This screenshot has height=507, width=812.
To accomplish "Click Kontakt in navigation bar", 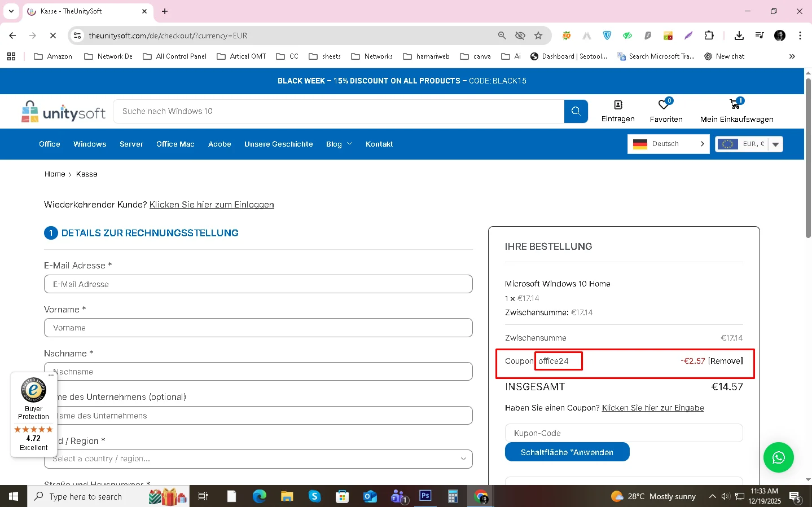I will point(379,144).
